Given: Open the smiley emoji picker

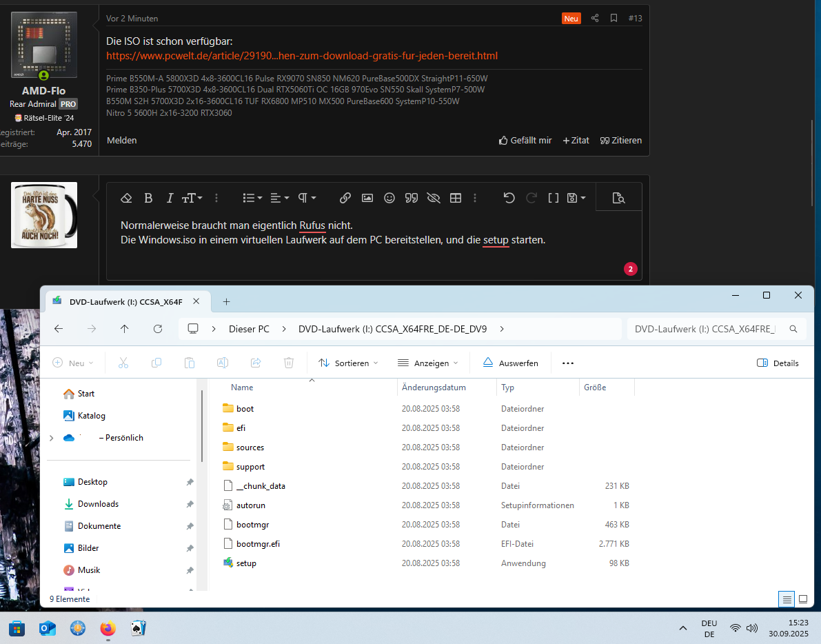Looking at the screenshot, I should [x=389, y=198].
